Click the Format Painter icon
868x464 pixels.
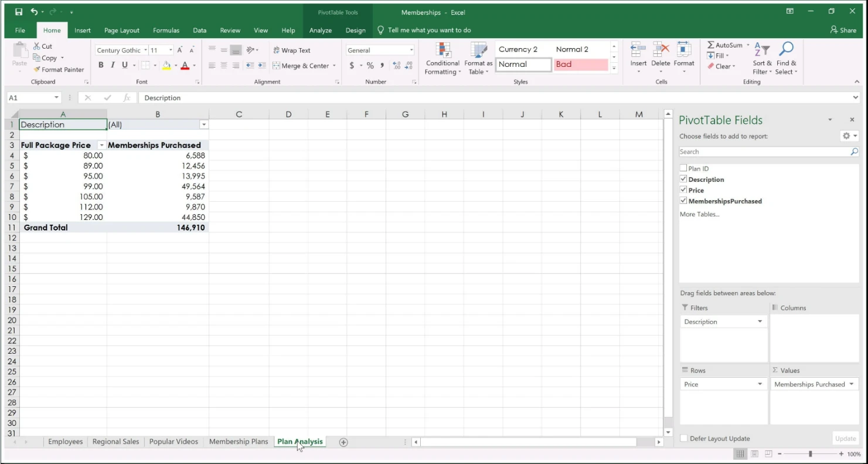[37, 69]
